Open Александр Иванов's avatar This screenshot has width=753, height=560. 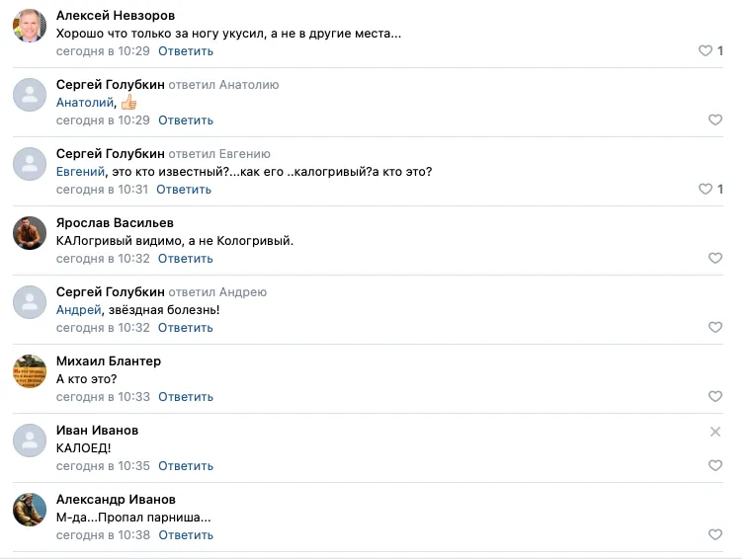coord(30,510)
